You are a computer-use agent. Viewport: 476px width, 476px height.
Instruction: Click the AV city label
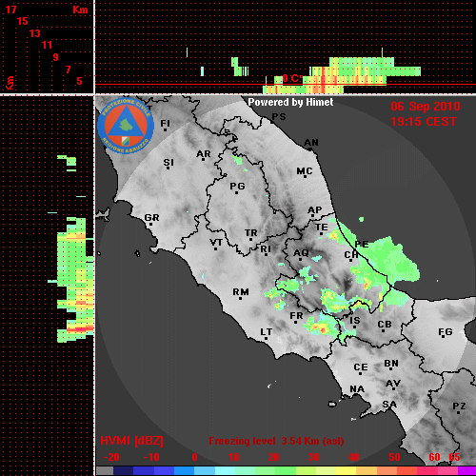click(393, 384)
